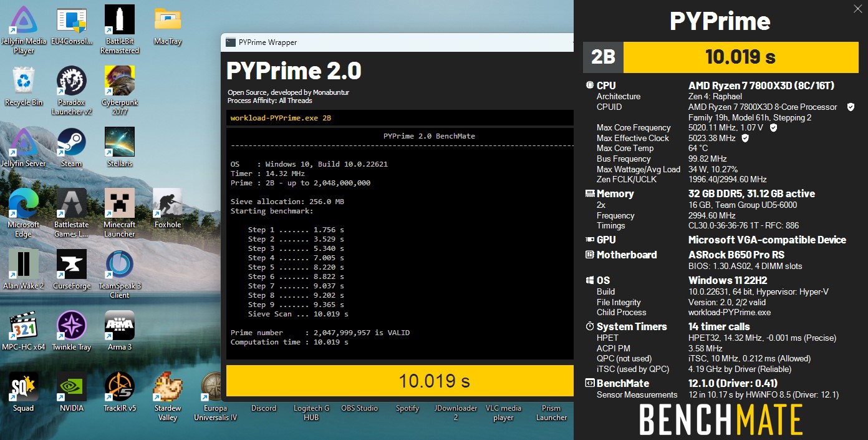Launch Steam from the desktop
Screen dimensions: 868x440
[71, 147]
